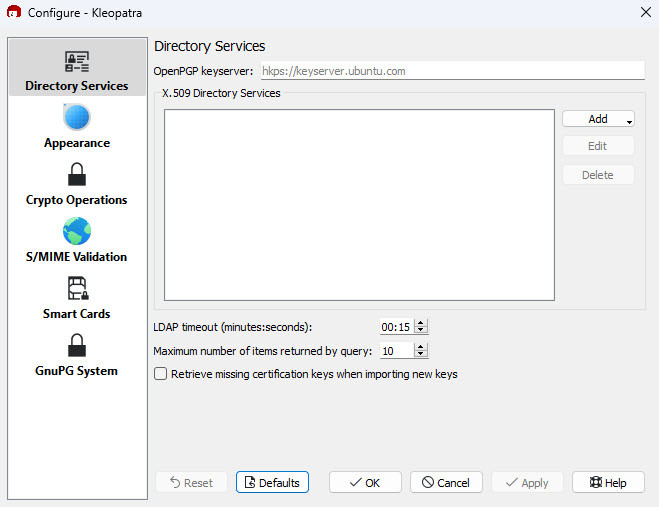The height and width of the screenshot is (507, 659).
Task: Increase LDAP timeout with up arrow
Action: point(421,323)
